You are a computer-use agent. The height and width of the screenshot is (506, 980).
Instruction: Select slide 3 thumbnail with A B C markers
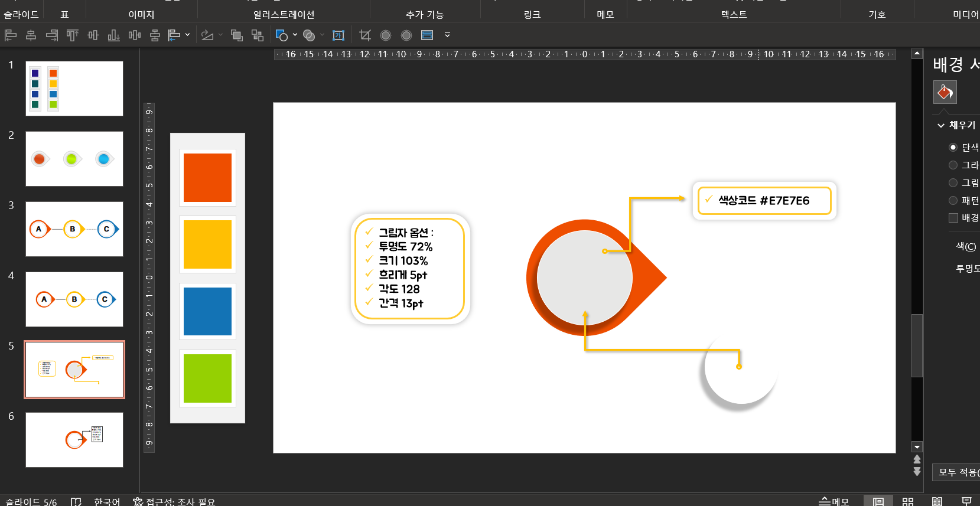pyautogui.click(x=74, y=229)
